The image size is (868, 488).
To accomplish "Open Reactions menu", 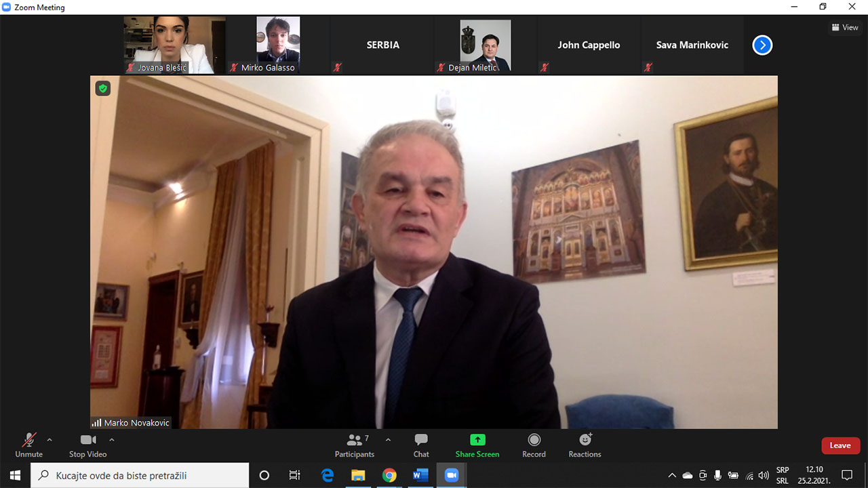I will coord(585,446).
